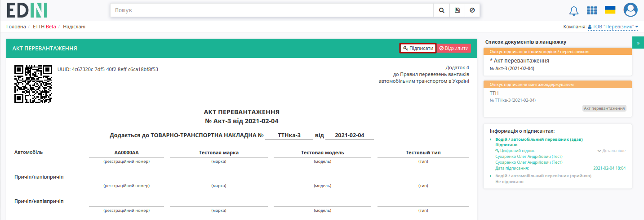Click the EDIN logo
Screen dimensions: 644x220
(x=27, y=10)
